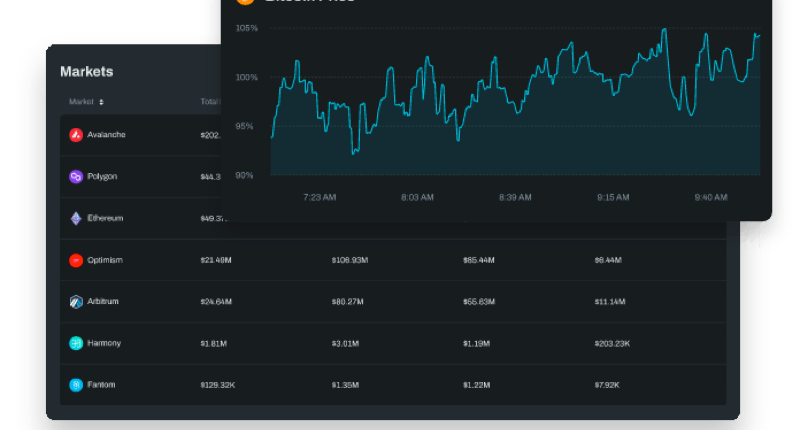This screenshot has height=430, width=800.
Task: Select the Polygon market name
Action: coord(102,176)
